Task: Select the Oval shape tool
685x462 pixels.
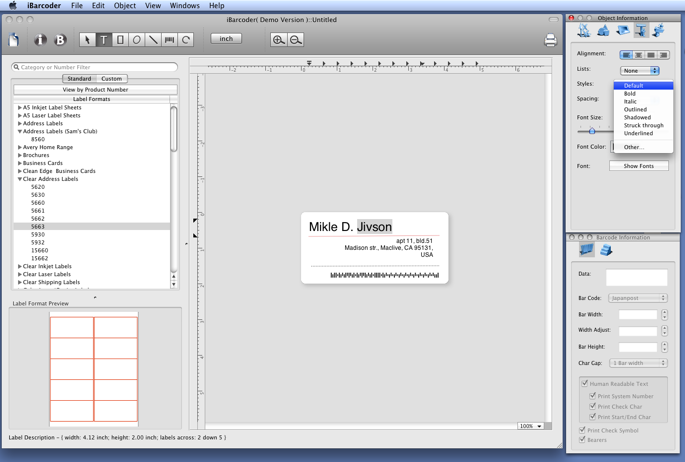Action: 136,40
